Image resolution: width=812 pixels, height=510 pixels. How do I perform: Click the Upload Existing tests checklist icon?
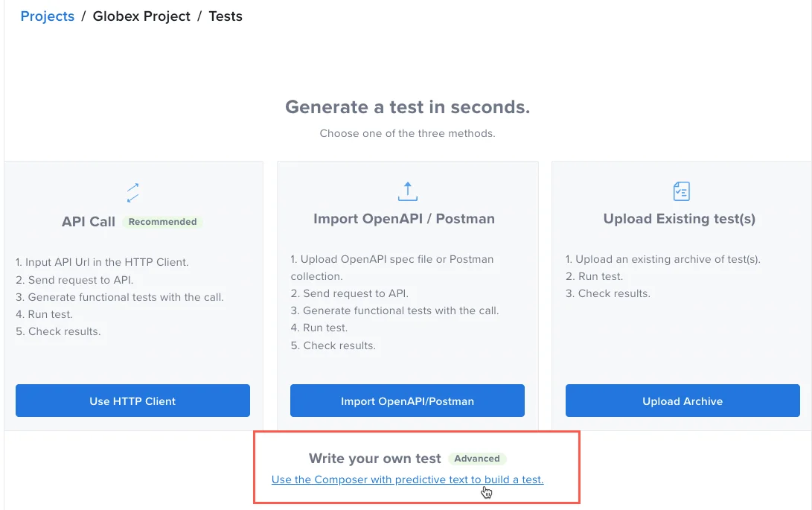point(681,191)
